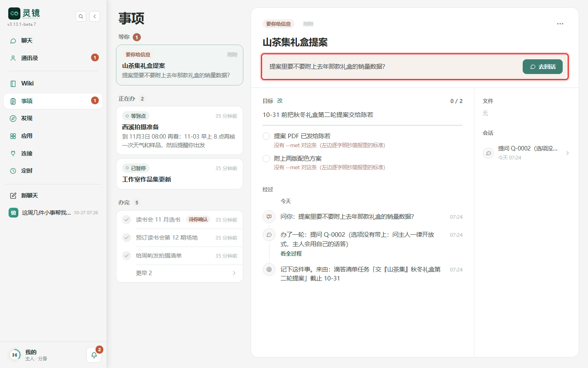Click the clock icon next to 定时

(x=13, y=171)
